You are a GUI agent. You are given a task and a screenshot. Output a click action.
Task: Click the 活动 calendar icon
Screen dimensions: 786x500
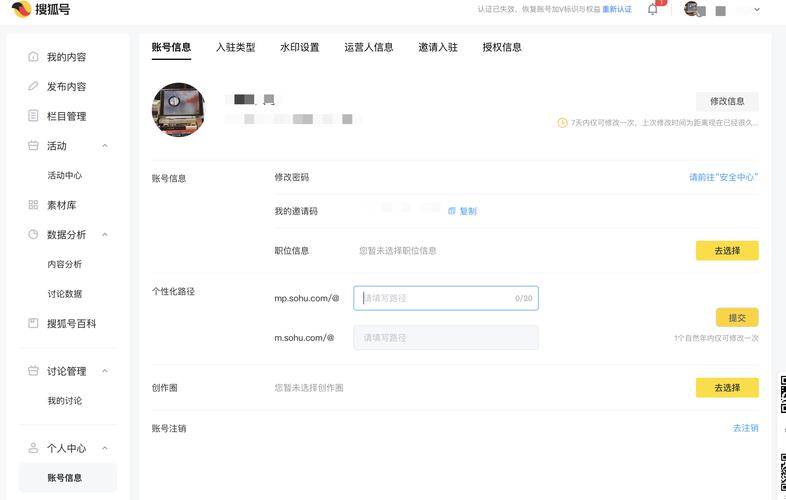[x=33, y=145]
